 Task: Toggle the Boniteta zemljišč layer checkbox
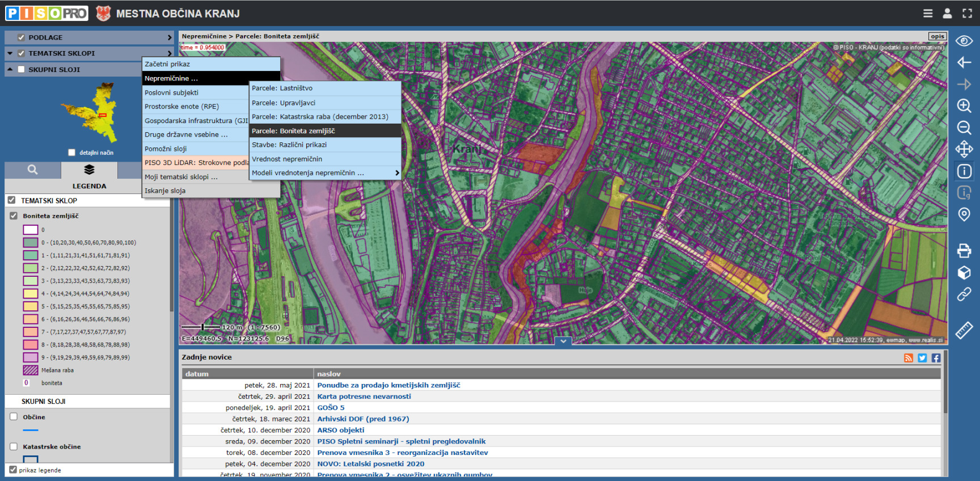click(x=14, y=216)
